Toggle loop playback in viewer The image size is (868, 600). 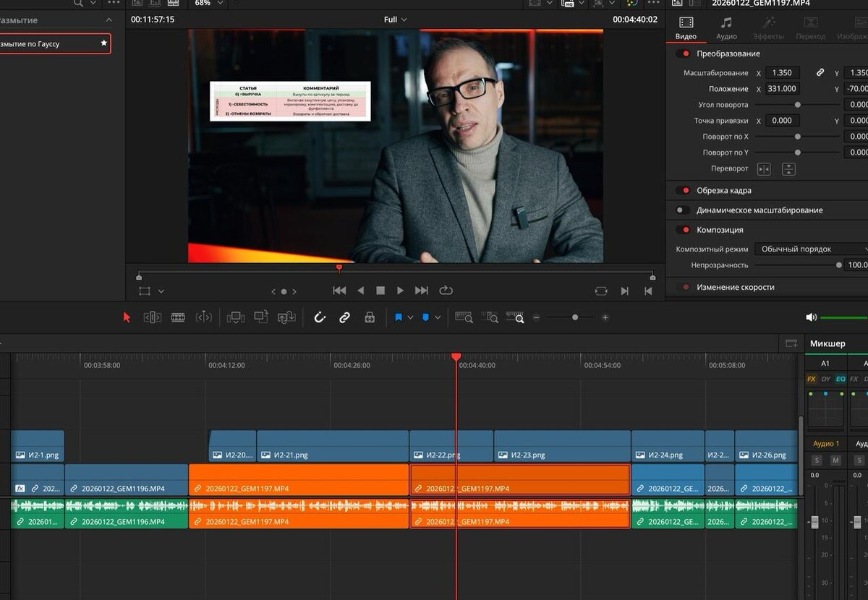click(446, 291)
